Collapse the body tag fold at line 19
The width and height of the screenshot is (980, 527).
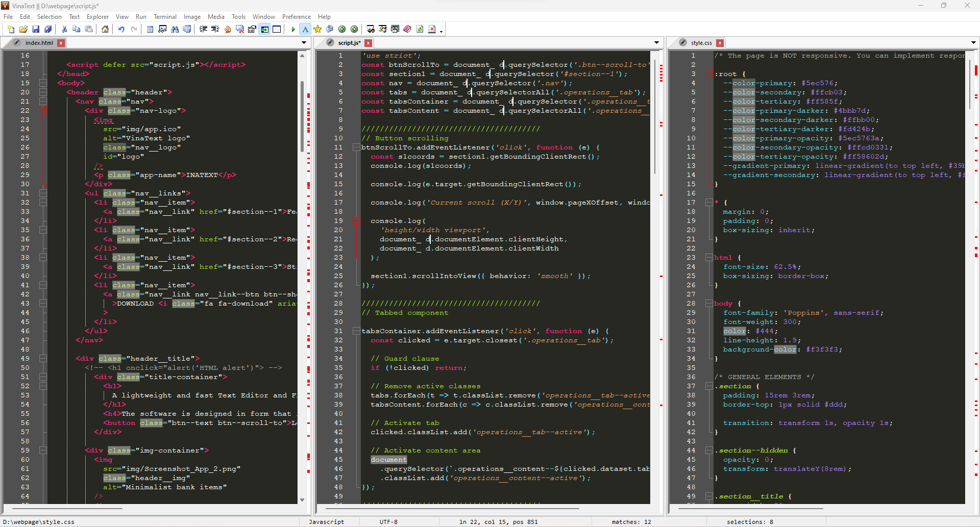[x=43, y=83]
